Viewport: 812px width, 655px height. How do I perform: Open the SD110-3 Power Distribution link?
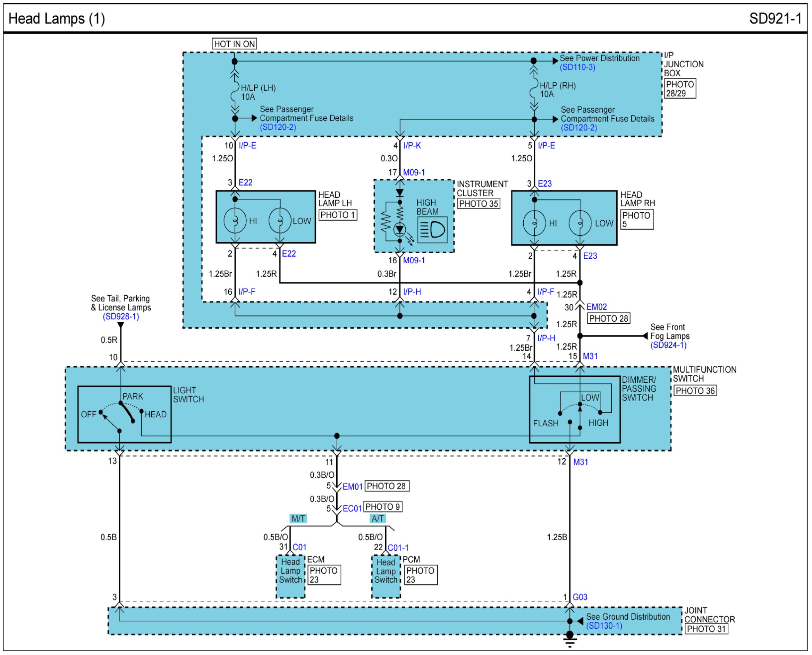(577, 67)
